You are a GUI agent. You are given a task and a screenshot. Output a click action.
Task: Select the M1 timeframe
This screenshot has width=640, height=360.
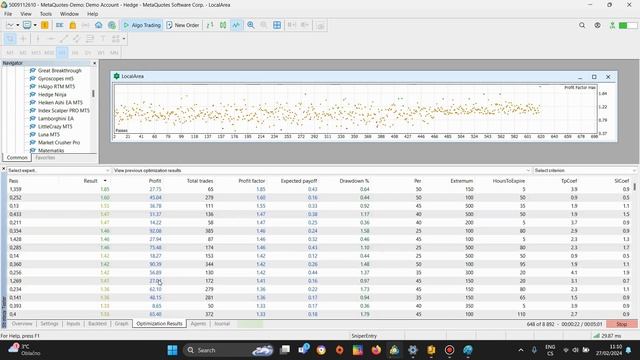(10, 53)
